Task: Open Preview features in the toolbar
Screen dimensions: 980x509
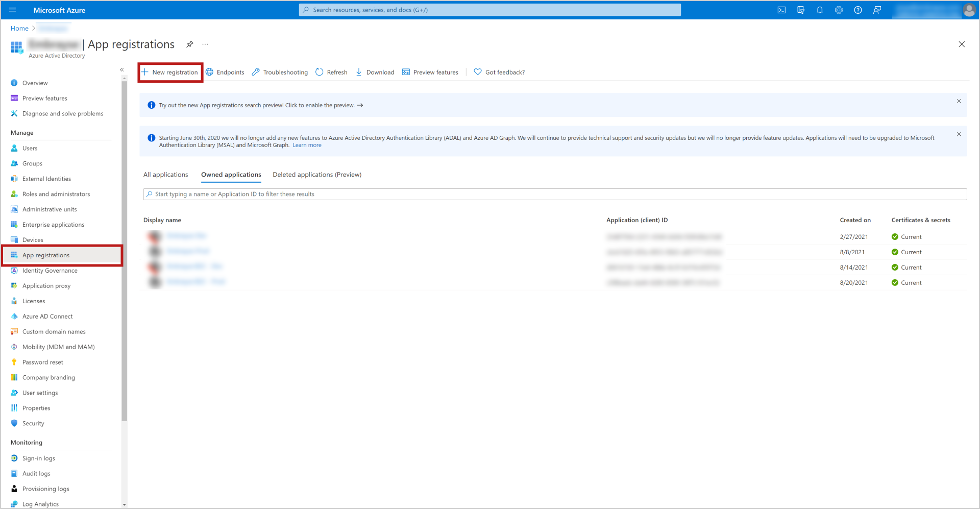Action: click(430, 72)
